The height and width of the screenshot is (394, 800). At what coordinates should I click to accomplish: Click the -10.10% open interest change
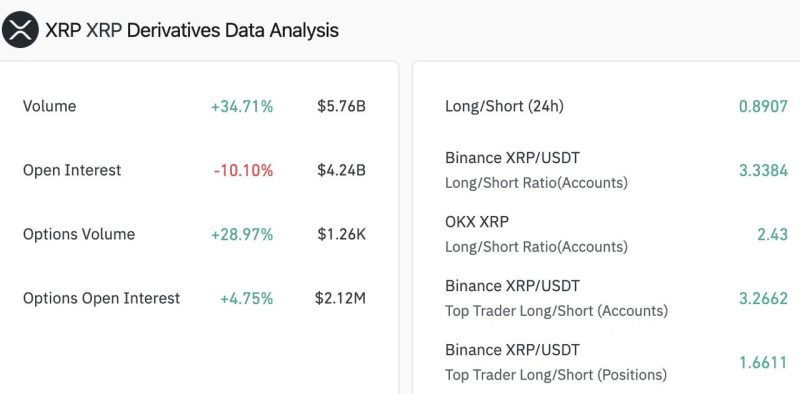[x=243, y=170]
